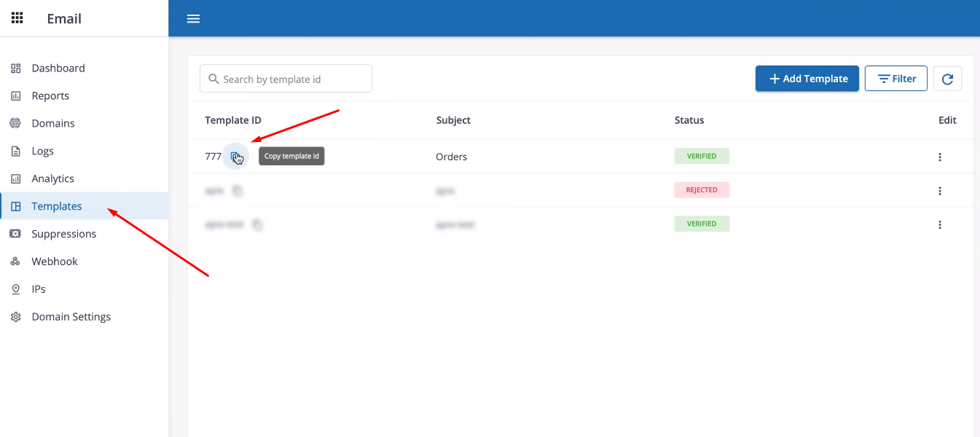The image size is (980, 437).
Task: Open Analytics section
Action: tap(53, 179)
